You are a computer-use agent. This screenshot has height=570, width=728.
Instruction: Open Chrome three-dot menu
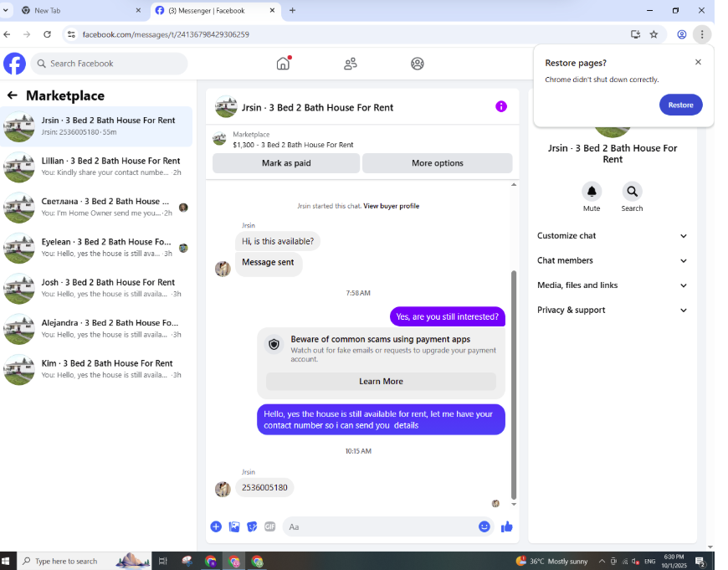click(701, 34)
